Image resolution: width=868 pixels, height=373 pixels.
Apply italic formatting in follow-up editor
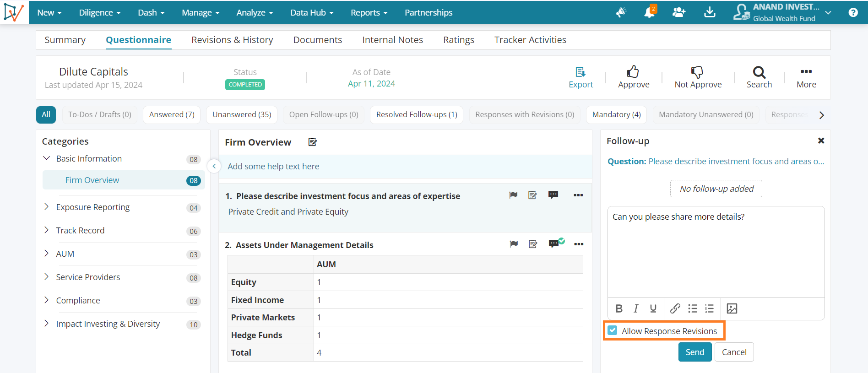tap(636, 308)
